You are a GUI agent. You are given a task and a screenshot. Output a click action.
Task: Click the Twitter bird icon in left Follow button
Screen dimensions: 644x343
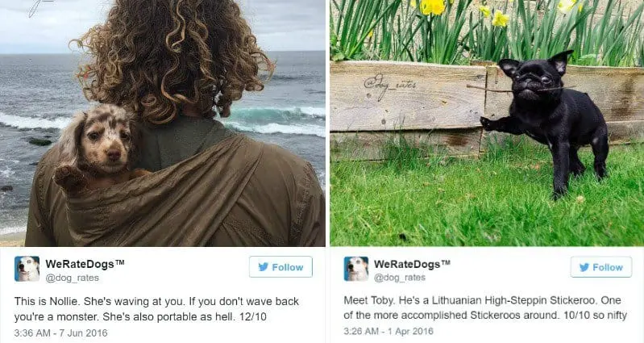coord(264,267)
